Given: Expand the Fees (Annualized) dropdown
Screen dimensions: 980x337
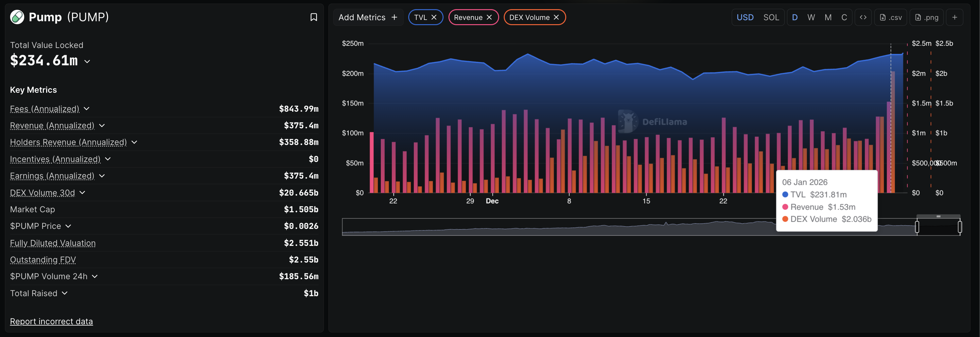Looking at the screenshot, I should pyautogui.click(x=87, y=109).
